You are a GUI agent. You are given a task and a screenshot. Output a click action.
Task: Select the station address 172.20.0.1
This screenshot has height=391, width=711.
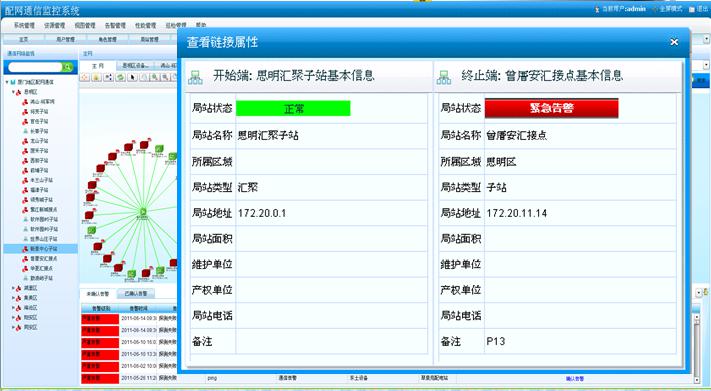(x=262, y=213)
